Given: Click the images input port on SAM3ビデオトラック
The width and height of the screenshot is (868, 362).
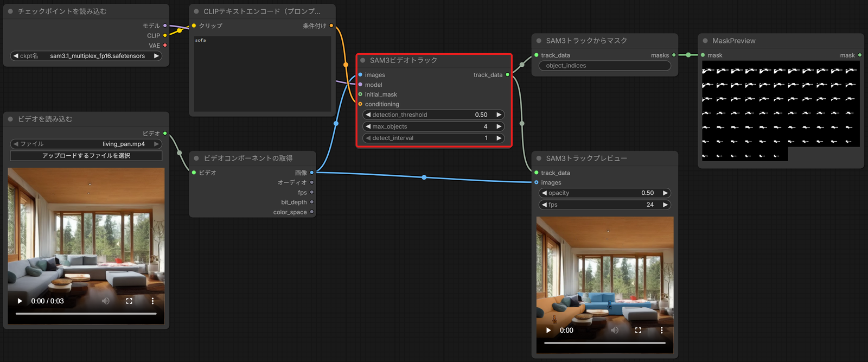Looking at the screenshot, I should point(360,75).
